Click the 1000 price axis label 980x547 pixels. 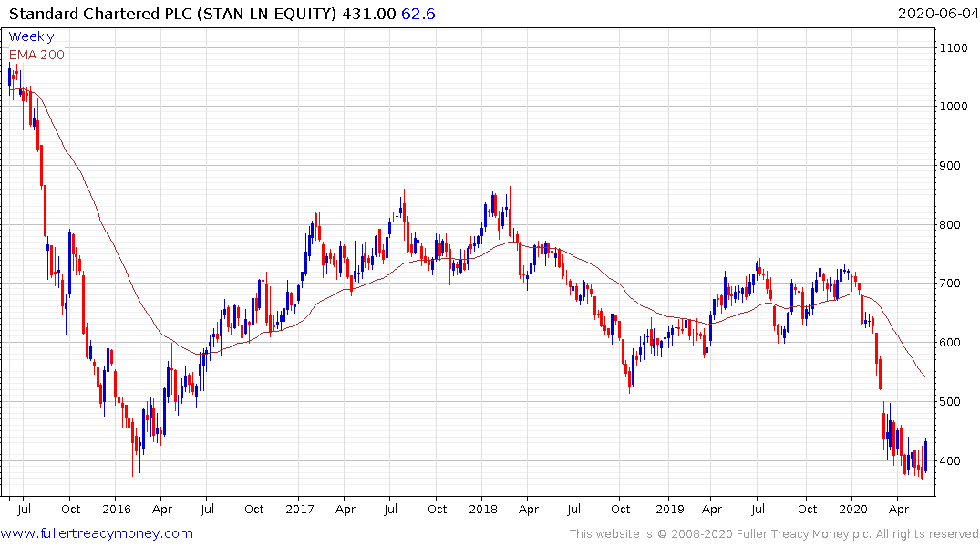(954, 107)
